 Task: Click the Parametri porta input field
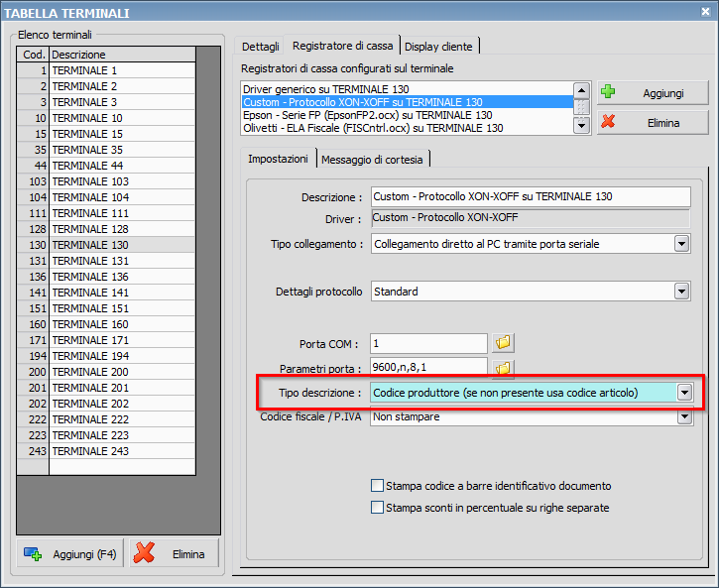click(x=428, y=367)
